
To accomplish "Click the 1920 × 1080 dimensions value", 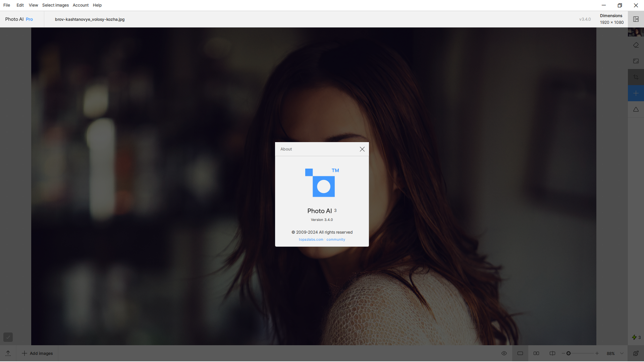I will click(611, 22).
